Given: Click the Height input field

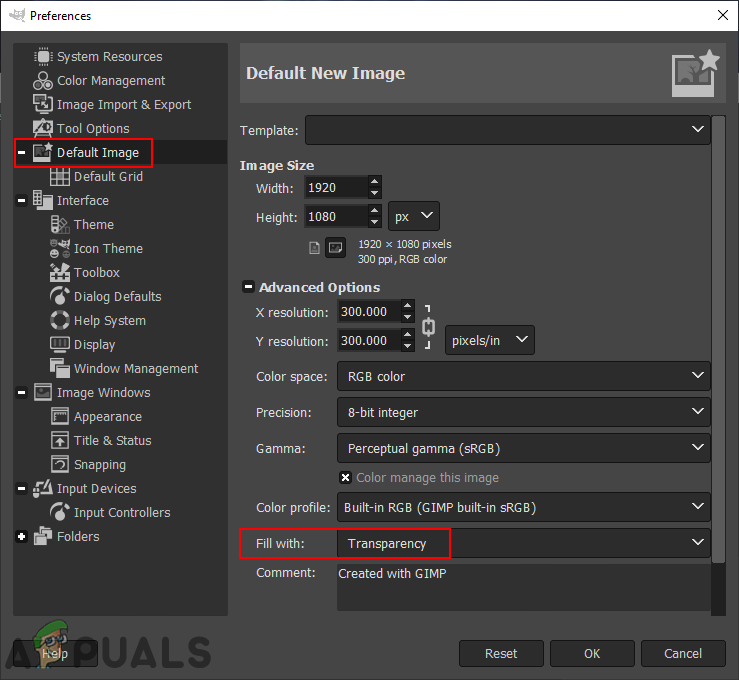Looking at the screenshot, I should (337, 217).
